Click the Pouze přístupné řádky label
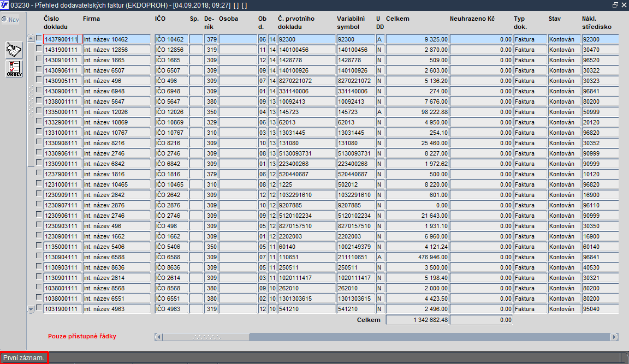 [x=82, y=336]
